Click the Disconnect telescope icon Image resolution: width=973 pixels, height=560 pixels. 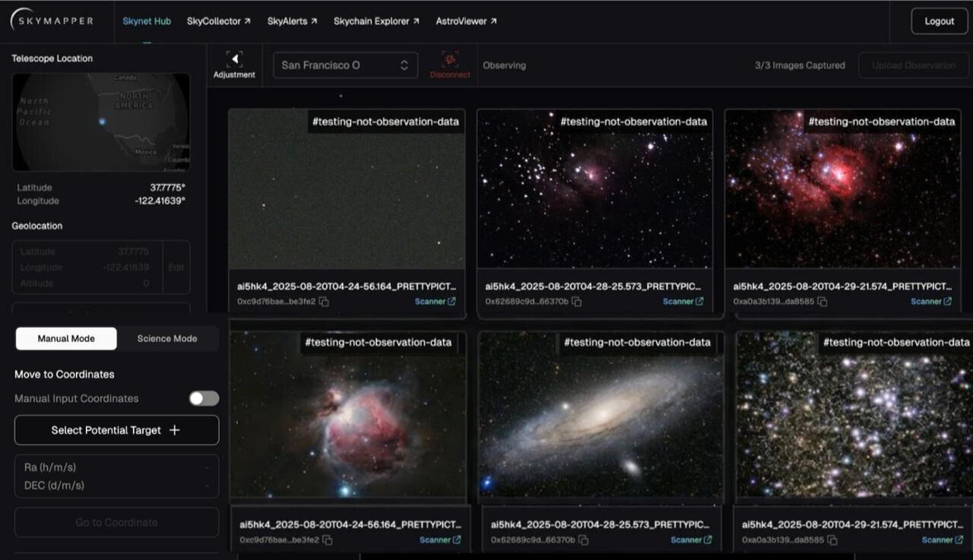[x=450, y=60]
